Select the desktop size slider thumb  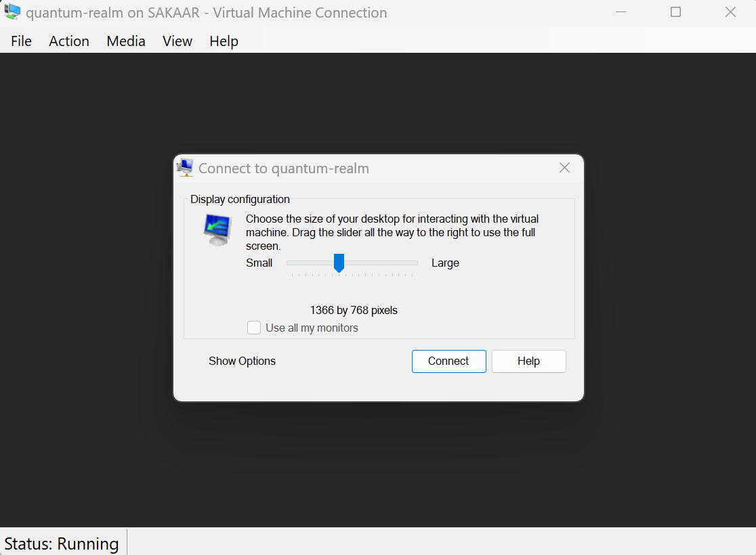click(x=339, y=263)
